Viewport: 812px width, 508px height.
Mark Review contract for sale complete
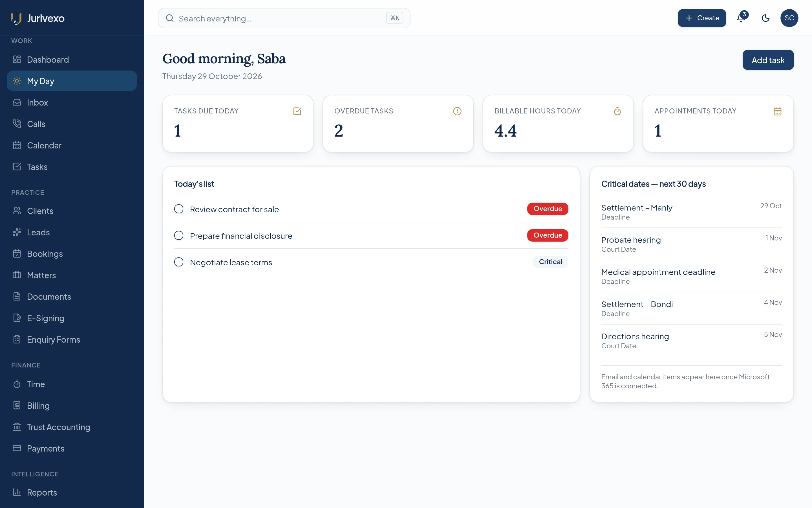pos(179,209)
